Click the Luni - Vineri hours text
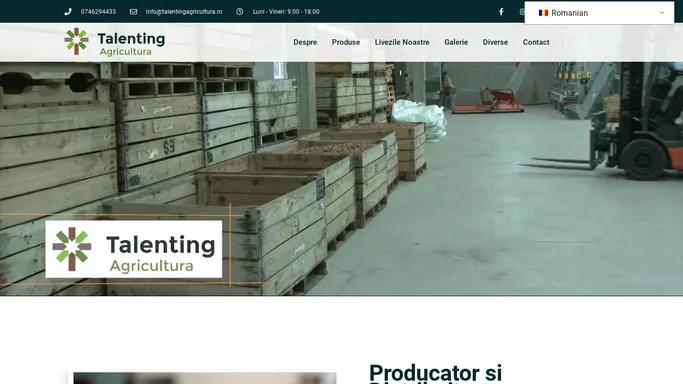This screenshot has width=683, height=384. tap(286, 12)
